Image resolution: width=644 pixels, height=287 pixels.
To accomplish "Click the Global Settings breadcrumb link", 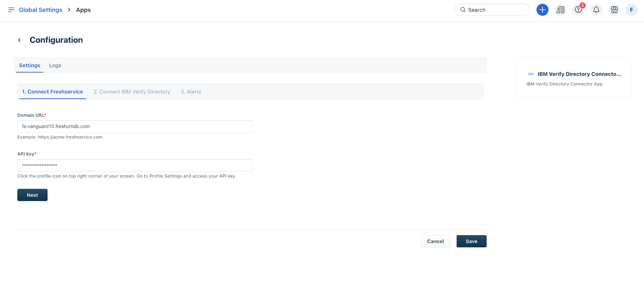I will [x=41, y=10].
